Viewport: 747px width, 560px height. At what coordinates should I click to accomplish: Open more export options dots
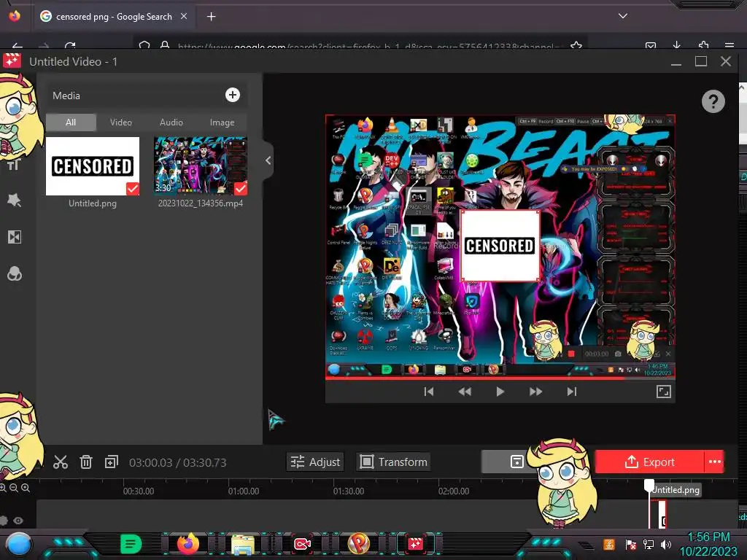(715, 462)
